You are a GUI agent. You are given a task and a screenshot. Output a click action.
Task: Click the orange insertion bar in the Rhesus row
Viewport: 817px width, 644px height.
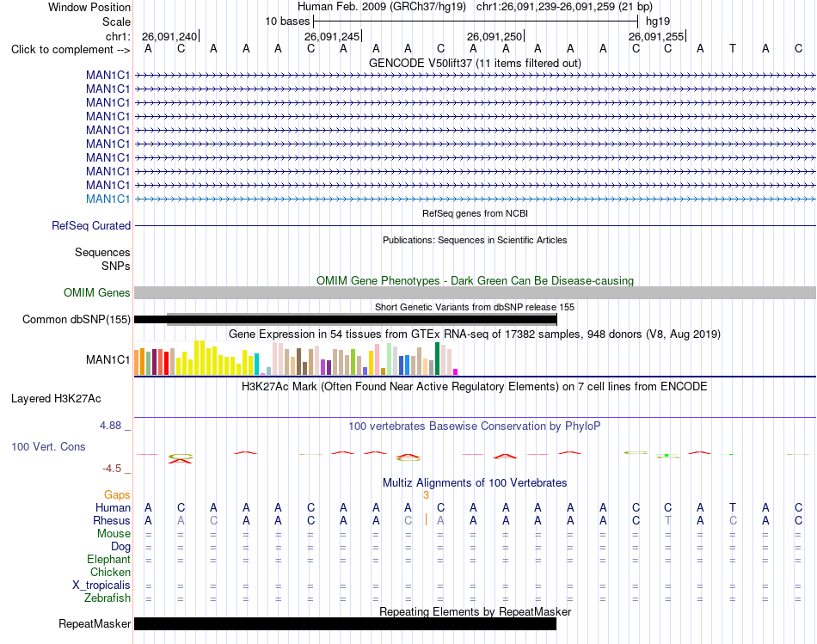tap(427, 519)
